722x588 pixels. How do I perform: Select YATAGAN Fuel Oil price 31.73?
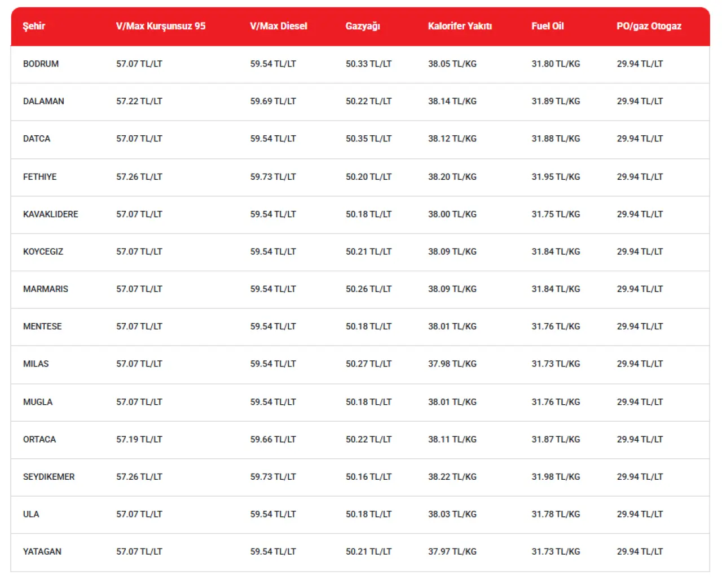556,551
